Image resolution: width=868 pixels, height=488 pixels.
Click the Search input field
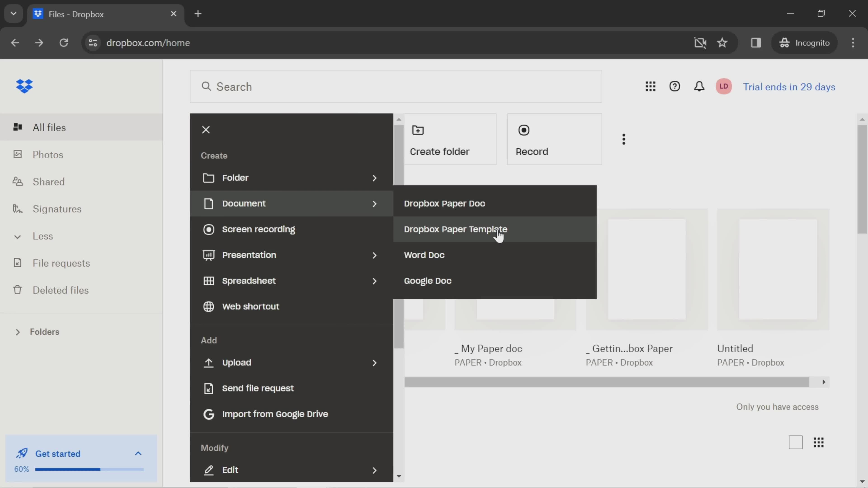click(x=396, y=86)
